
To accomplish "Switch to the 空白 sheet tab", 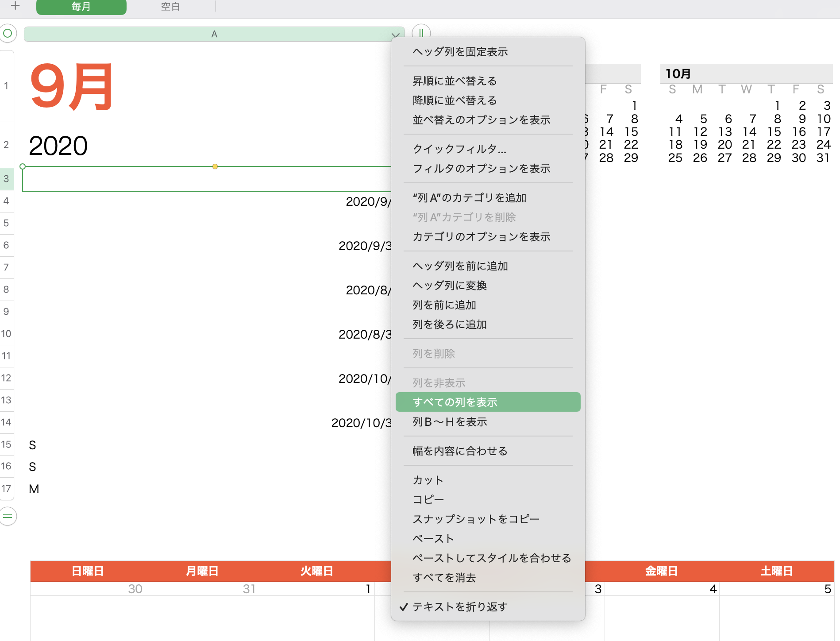I will tap(170, 7).
